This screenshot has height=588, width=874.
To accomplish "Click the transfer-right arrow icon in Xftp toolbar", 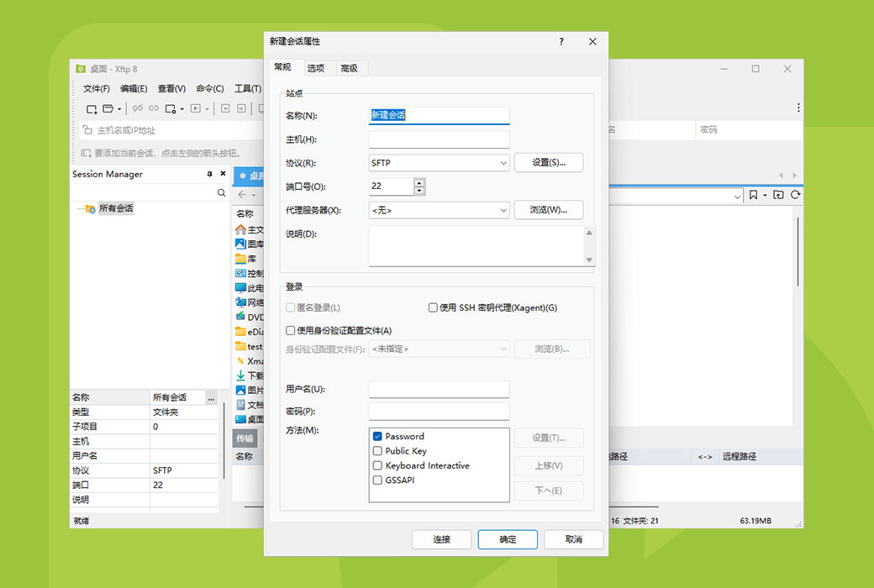I will click(x=241, y=108).
